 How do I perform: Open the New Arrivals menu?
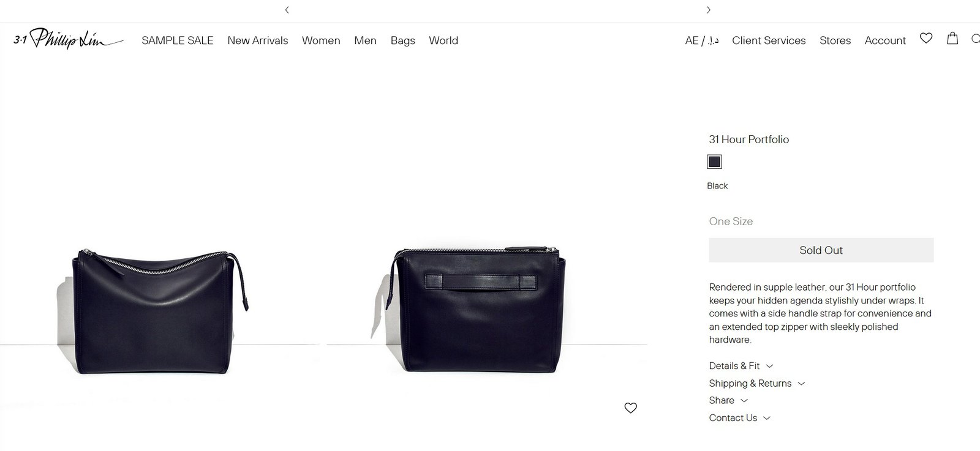[258, 40]
